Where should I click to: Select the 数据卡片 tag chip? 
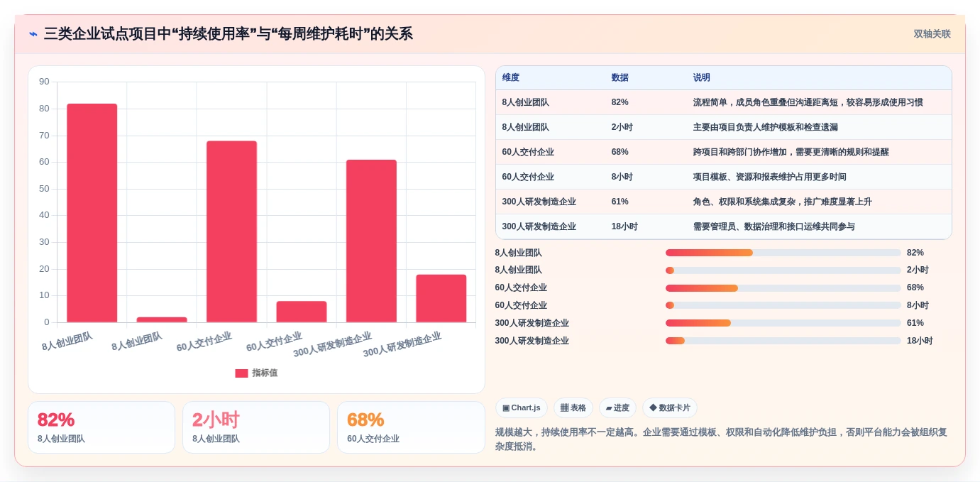pos(670,408)
